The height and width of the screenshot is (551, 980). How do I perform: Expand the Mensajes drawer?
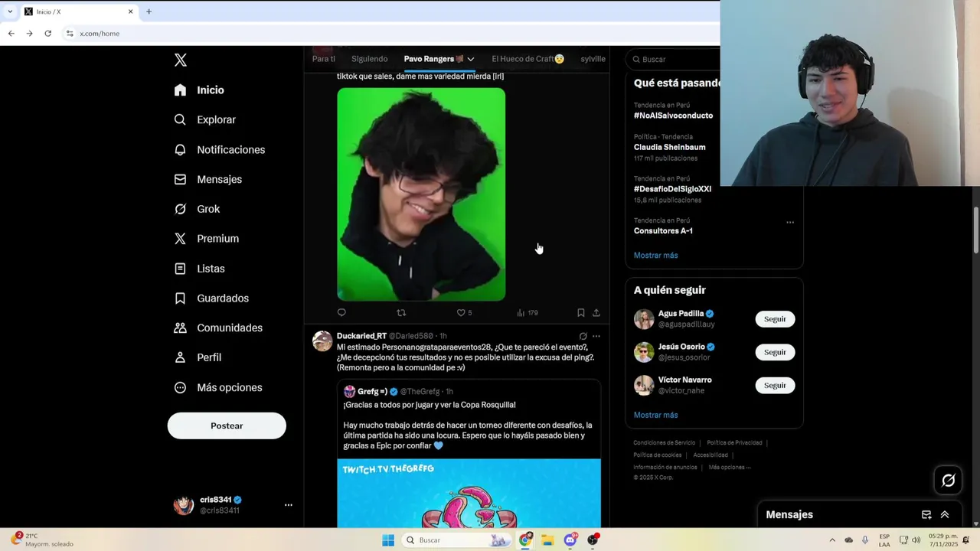pyautogui.click(x=945, y=515)
